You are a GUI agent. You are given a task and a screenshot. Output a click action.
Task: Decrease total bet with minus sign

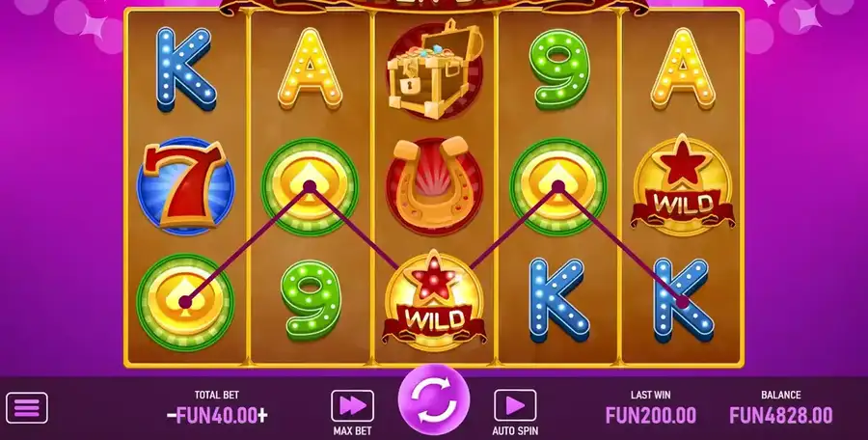tap(171, 415)
